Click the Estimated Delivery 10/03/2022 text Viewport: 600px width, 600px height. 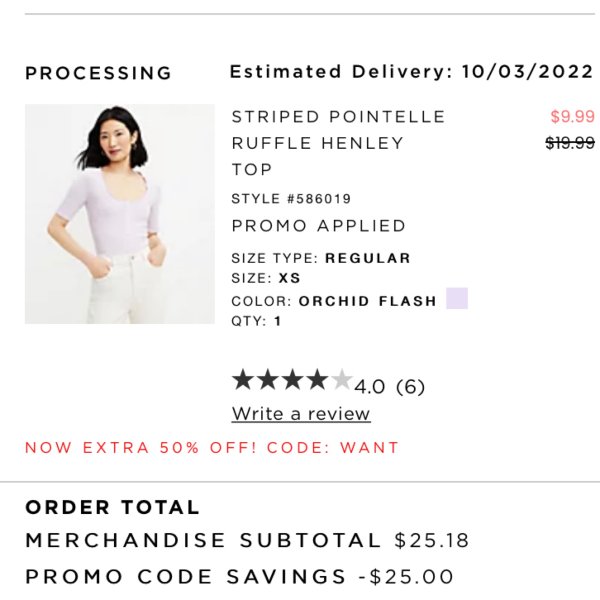pyautogui.click(x=411, y=72)
